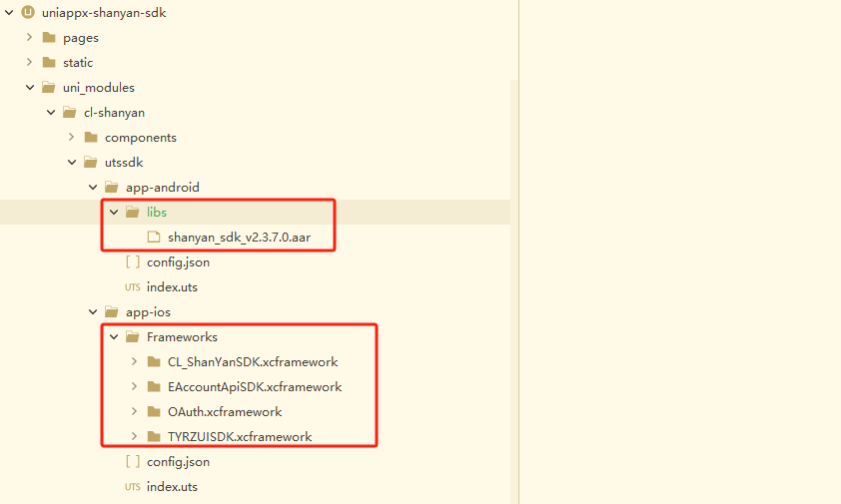Select the libs folder name
The image size is (841, 504).
click(x=157, y=212)
